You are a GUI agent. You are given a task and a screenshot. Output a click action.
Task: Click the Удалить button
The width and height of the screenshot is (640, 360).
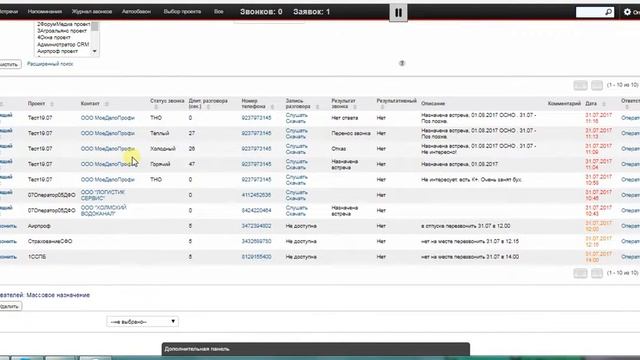pos(9,306)
